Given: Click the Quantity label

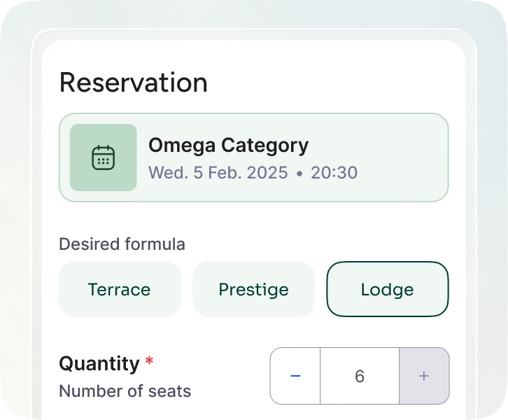Looking at the screenshot, I should click(99, 363).
